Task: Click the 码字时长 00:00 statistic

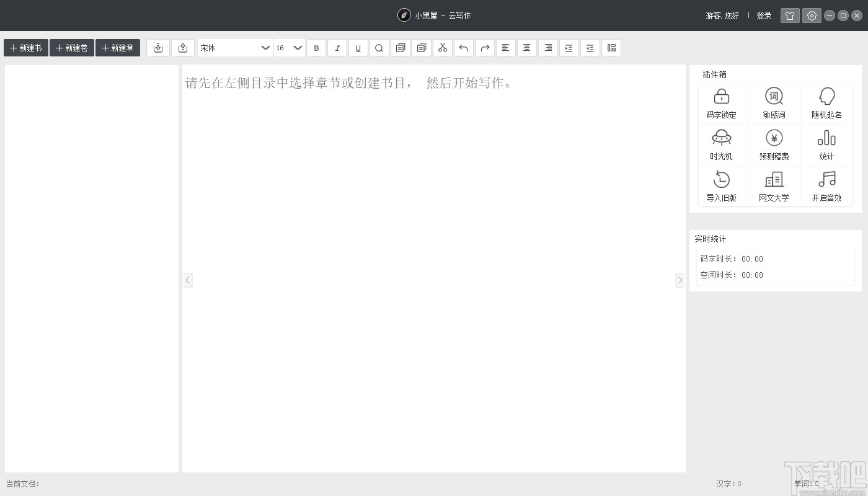Action: click(x=732, y=259)
